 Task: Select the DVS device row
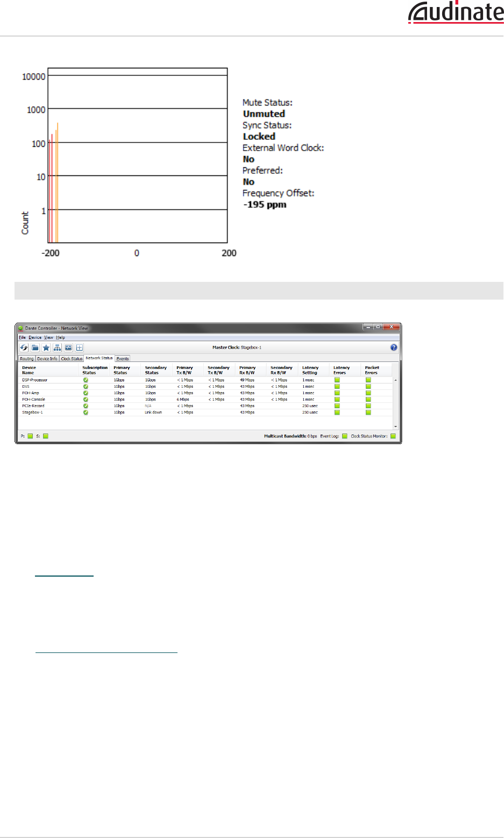tap(205, 386)
